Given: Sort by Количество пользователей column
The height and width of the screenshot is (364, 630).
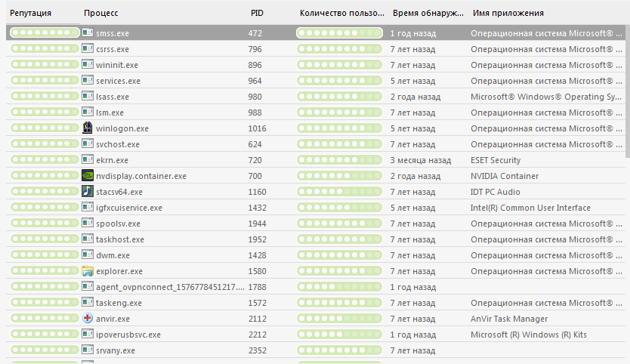Looking at the screenshot, I should tap(342, 14).
